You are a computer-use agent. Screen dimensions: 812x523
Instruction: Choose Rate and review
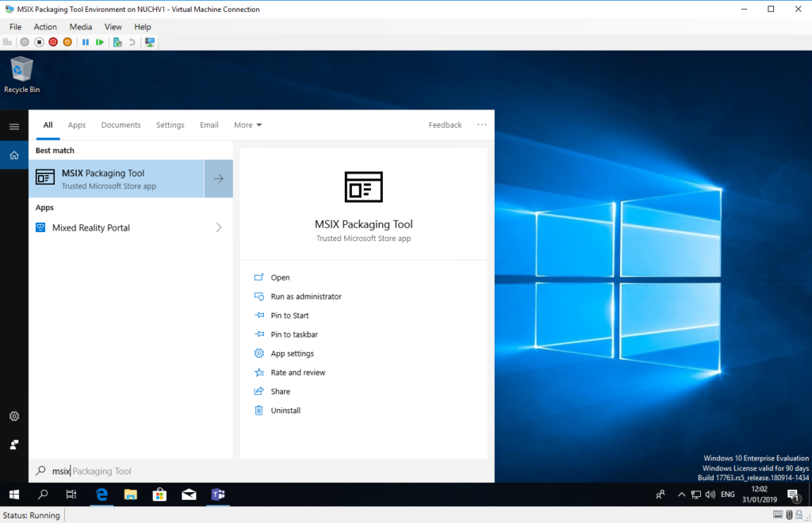298,372
